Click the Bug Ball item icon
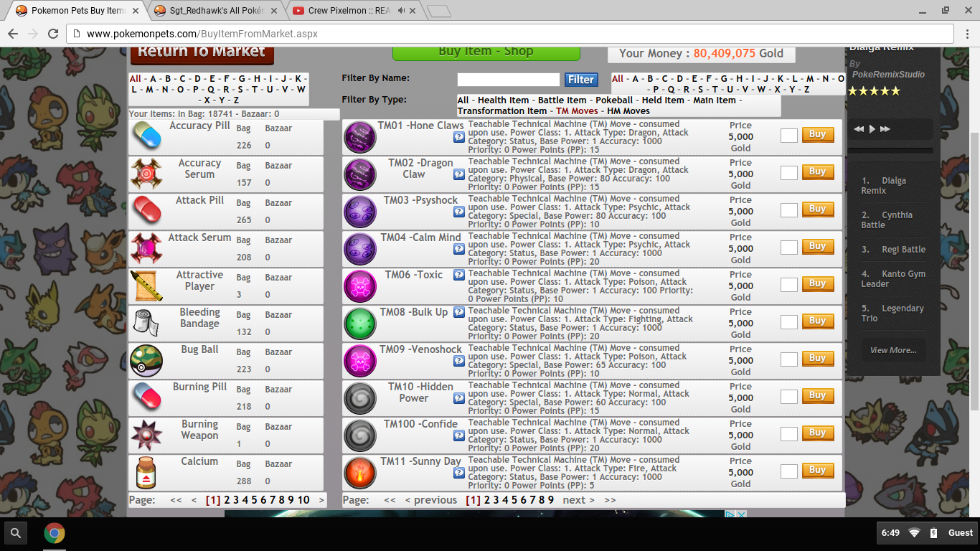The width and height of the screenshot is (980, 551). [x=146, y=361]
